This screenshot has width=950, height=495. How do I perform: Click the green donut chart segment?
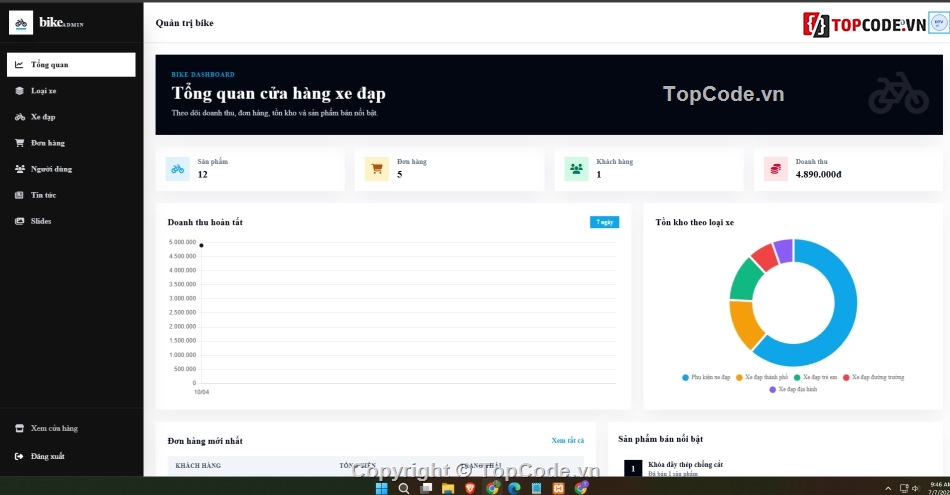[x=745, y=280]
